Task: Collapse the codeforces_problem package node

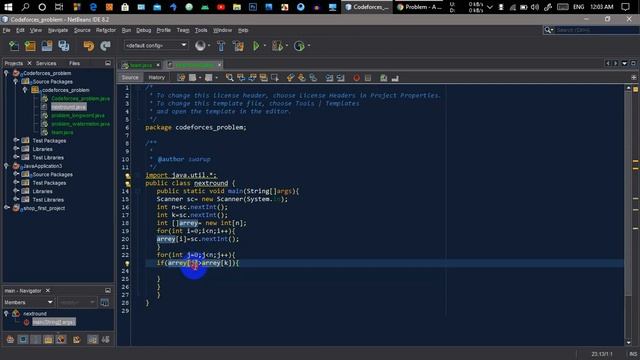Action: pyautogui.click(x=25, y=90)
